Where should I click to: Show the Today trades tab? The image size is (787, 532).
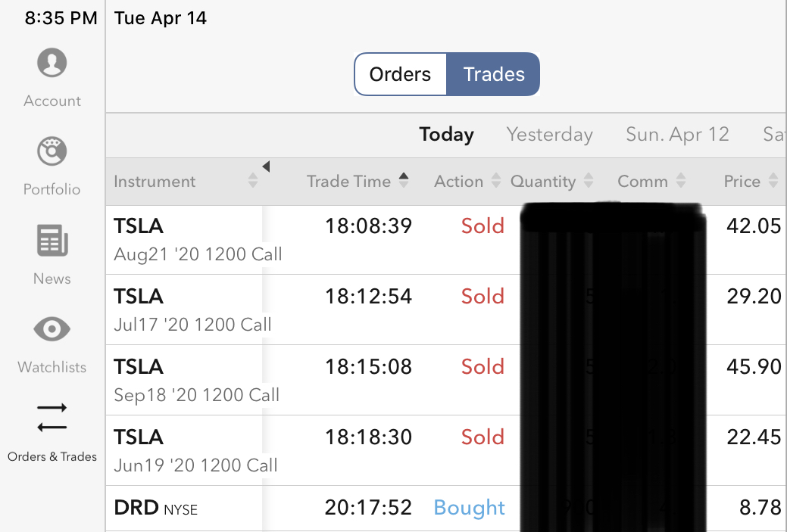pos(446,135)
